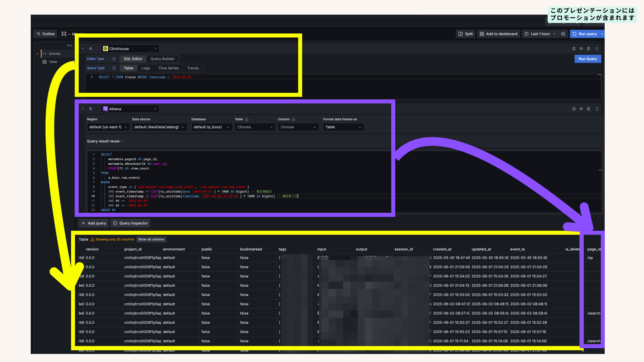Viewport: 644px width, 362px height.
Task: Click the event_ts column header
Action: click(517, 249)
